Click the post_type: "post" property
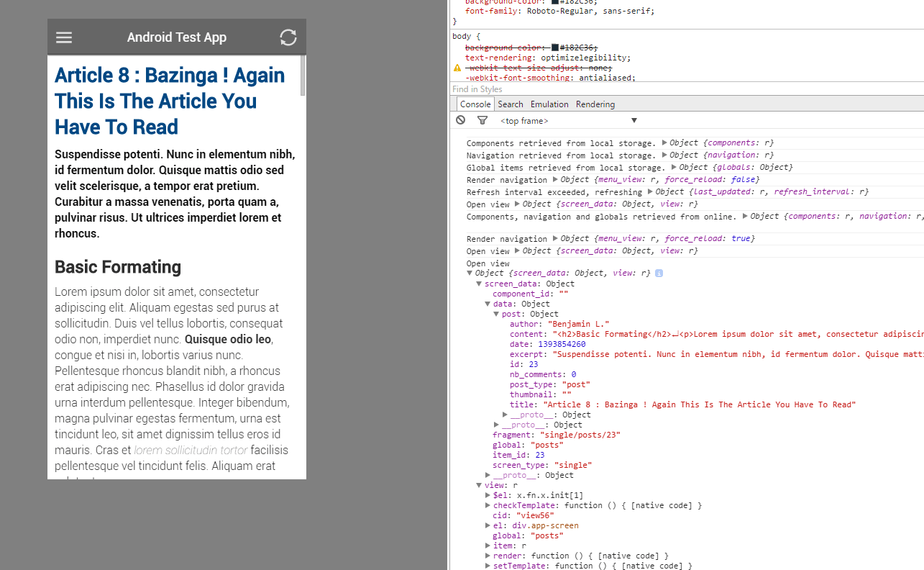 point(549,384)
